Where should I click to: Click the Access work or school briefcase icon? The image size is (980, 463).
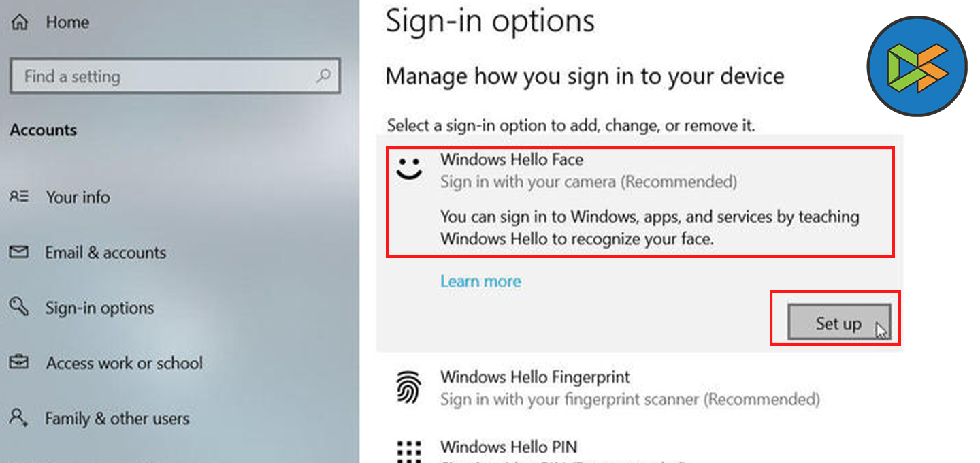tap(20, 363)
